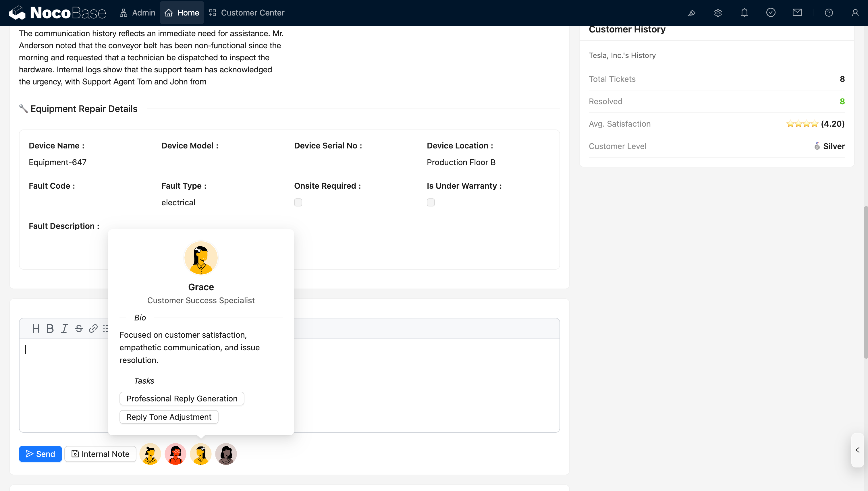The width and height of the screenshot is (868, 491).
Task: Open the user profile menu icon
Action: [855, 13]
